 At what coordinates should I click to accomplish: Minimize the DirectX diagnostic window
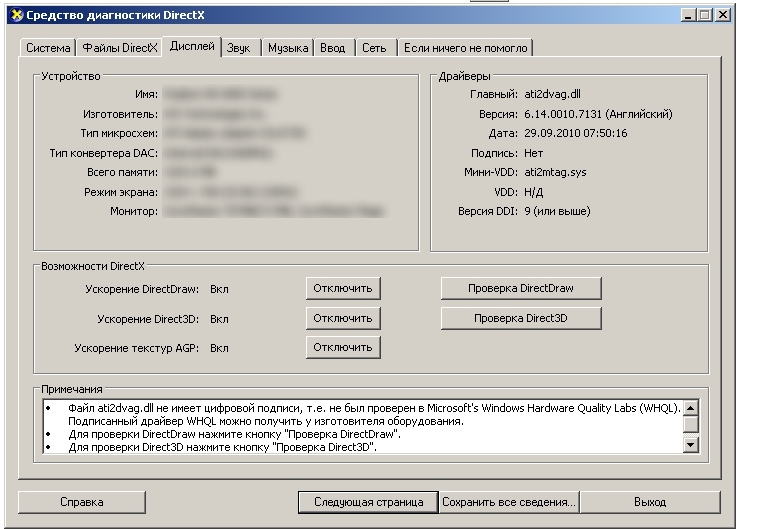[688, 15]
